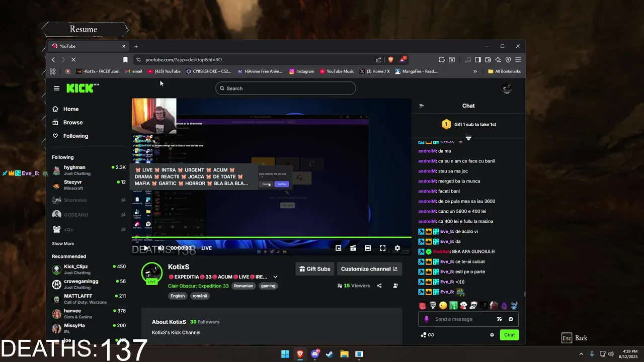Screen dimensions: 644x362
Task: Open recommended channel crowegamingg
Action: 89,284
